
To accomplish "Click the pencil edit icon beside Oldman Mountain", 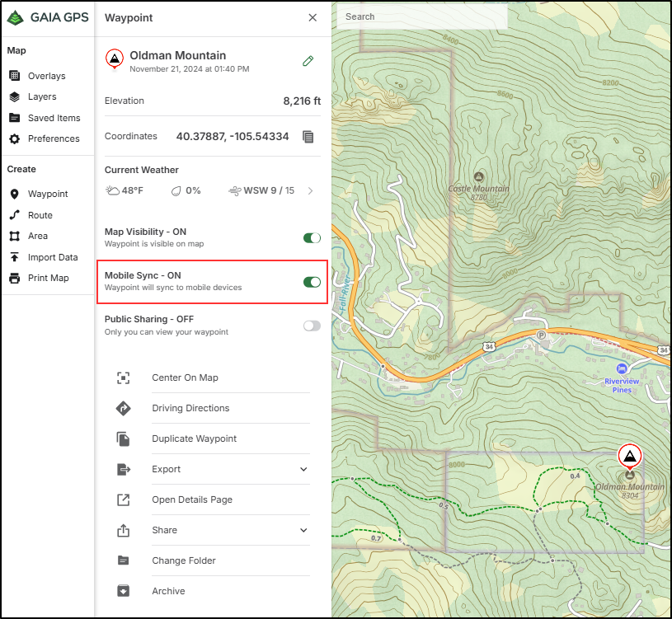I will click(x=308, y=61).
